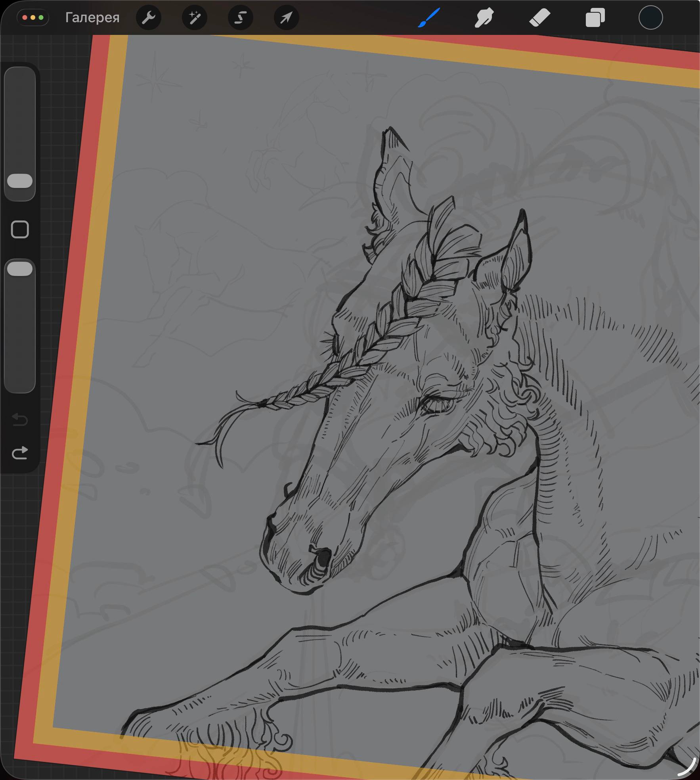This screenshot has width=700, height=780.
Task: Select the Smudge tool
Action: click(x=484, y=18)
